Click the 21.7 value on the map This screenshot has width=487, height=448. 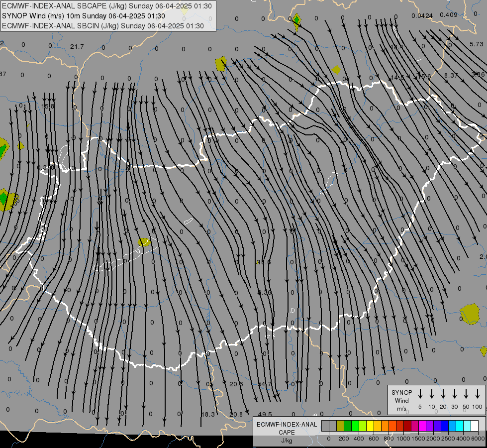coord(77,47)
